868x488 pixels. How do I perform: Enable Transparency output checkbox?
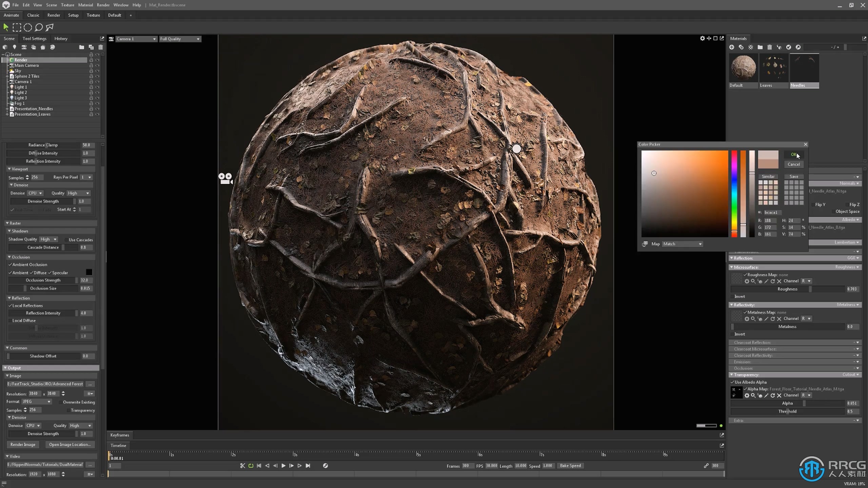click(68, 410)
